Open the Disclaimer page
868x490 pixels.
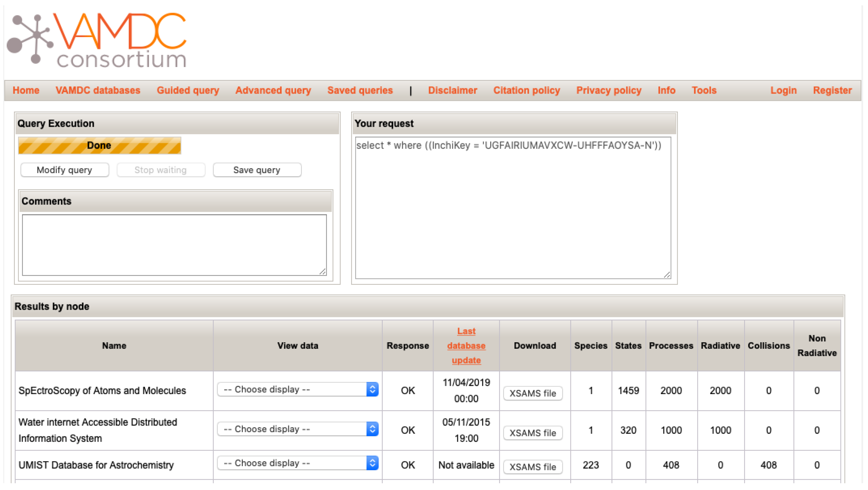click(x=452, y=90)
